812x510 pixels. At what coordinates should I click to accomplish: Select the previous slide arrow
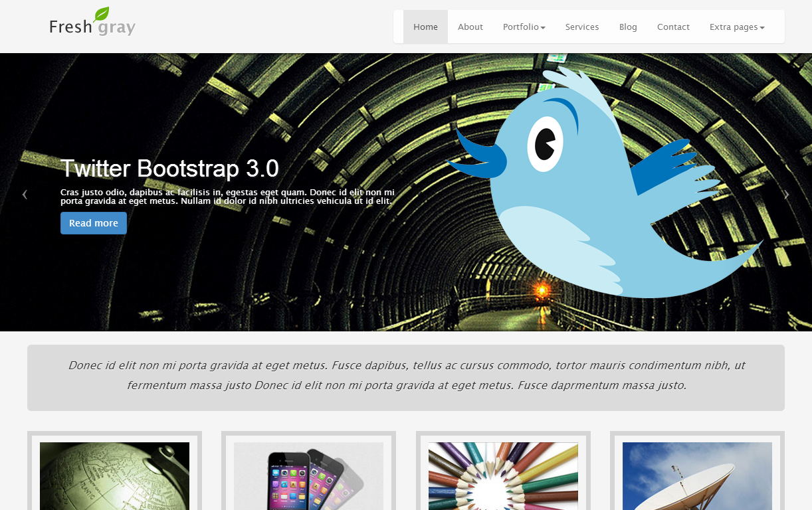pyautogui.click(x=25, y=194)
